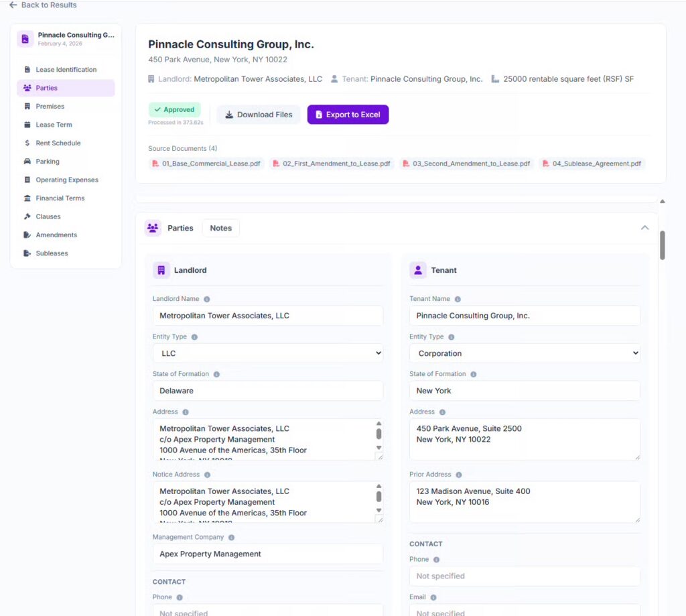Go to Lease Term in sidebar
This screenshot has width=686, height=616.
(x=54, y=125)
